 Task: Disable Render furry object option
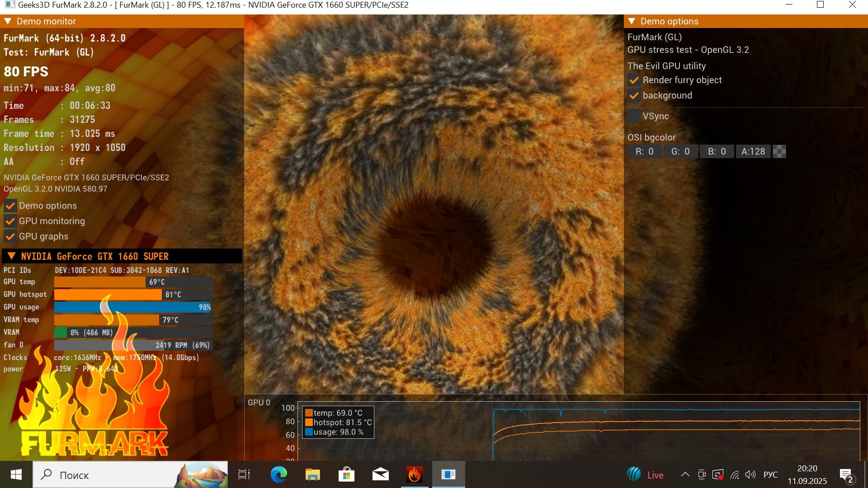click(x=634, y=80)
